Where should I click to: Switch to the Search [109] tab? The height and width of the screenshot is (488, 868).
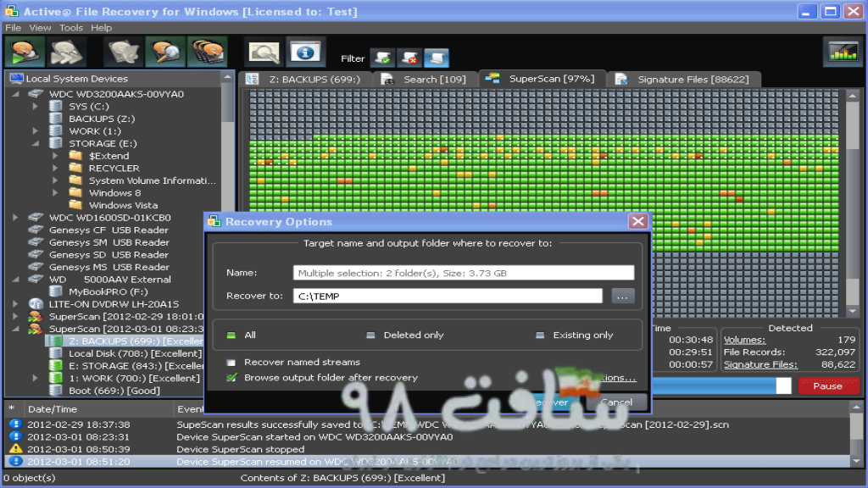point(426,79)
